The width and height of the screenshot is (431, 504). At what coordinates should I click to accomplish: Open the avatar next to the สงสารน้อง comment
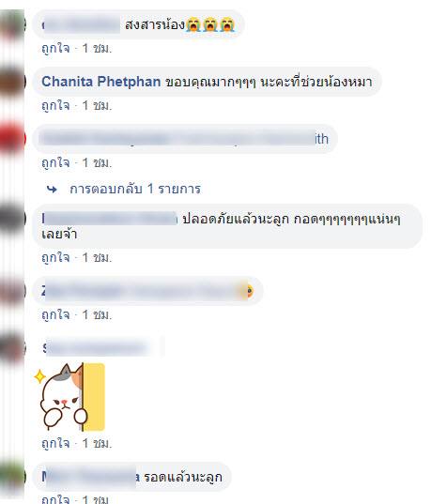12,24
